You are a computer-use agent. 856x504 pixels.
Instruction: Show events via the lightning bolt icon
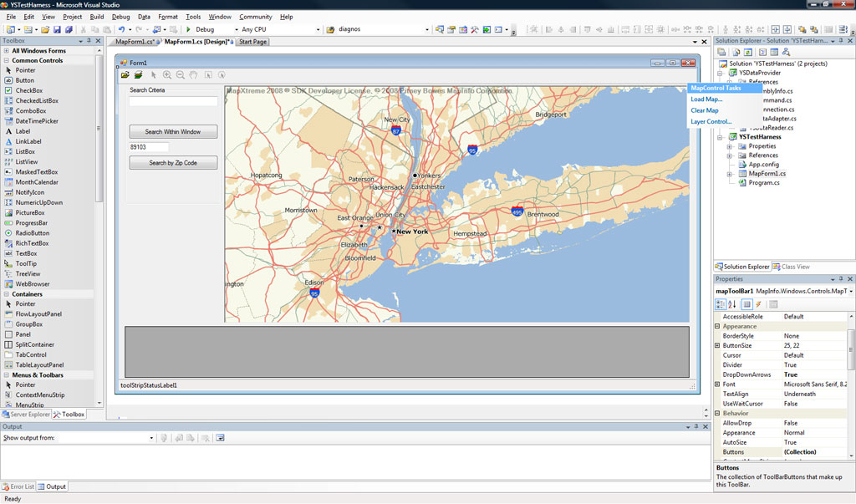(758, 304)
